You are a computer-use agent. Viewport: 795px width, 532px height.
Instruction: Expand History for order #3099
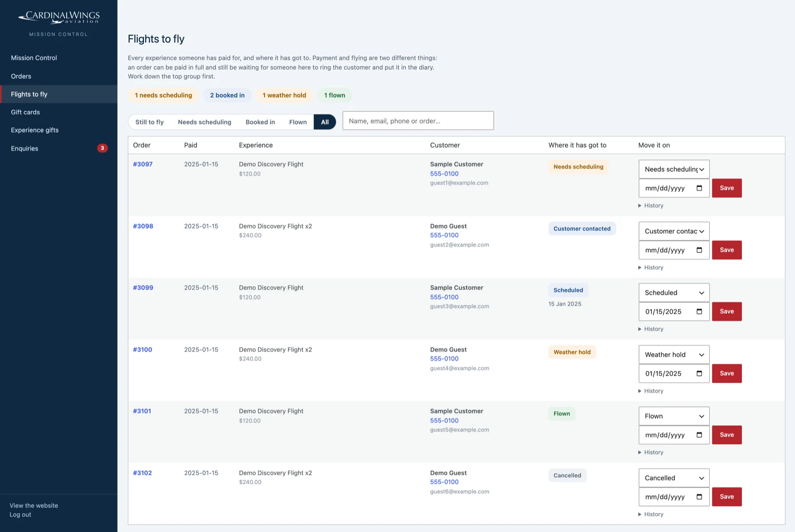(651, 329)
